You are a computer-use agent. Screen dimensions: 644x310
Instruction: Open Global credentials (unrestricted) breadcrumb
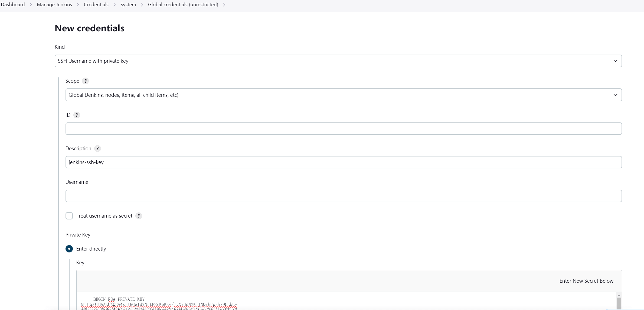(x=183, y=5)
